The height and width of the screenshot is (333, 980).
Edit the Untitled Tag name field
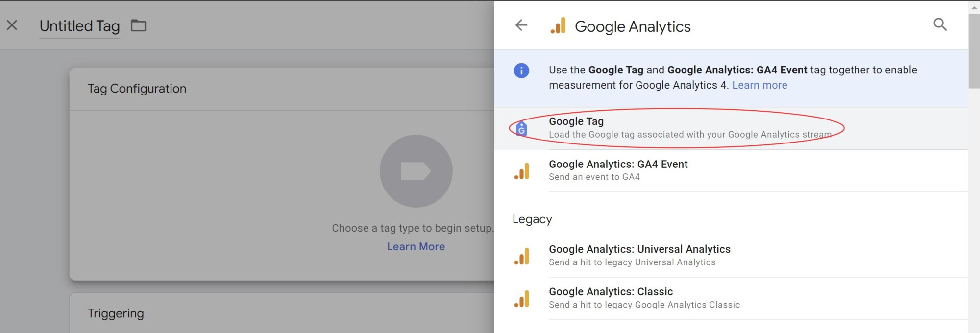click(x=79, y=26)
